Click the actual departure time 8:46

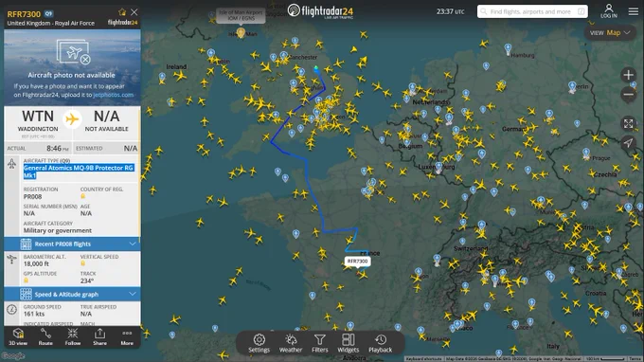click(58, 149)
